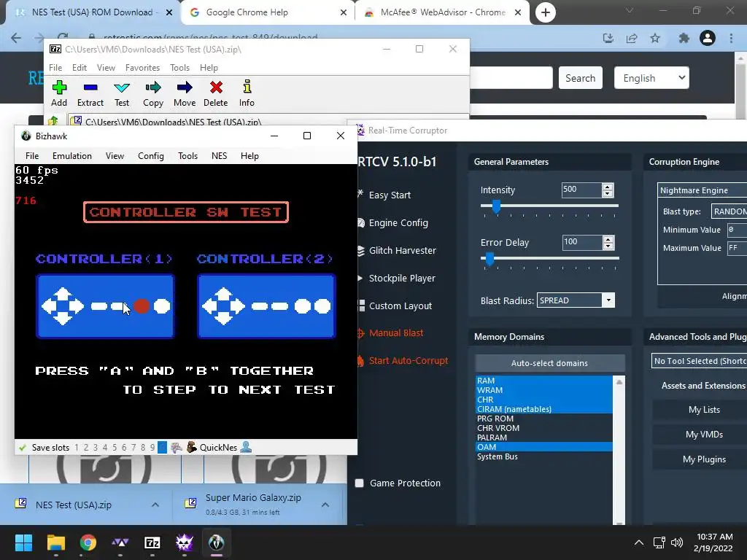Viewport: 747px width, 560px height.
Task: Click the Copy icon in 7-Zip toolbar
Action: [153, 87]
